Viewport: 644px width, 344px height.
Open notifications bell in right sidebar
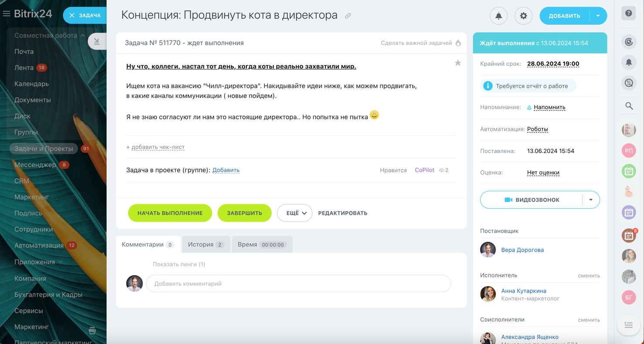coord(629,63)
